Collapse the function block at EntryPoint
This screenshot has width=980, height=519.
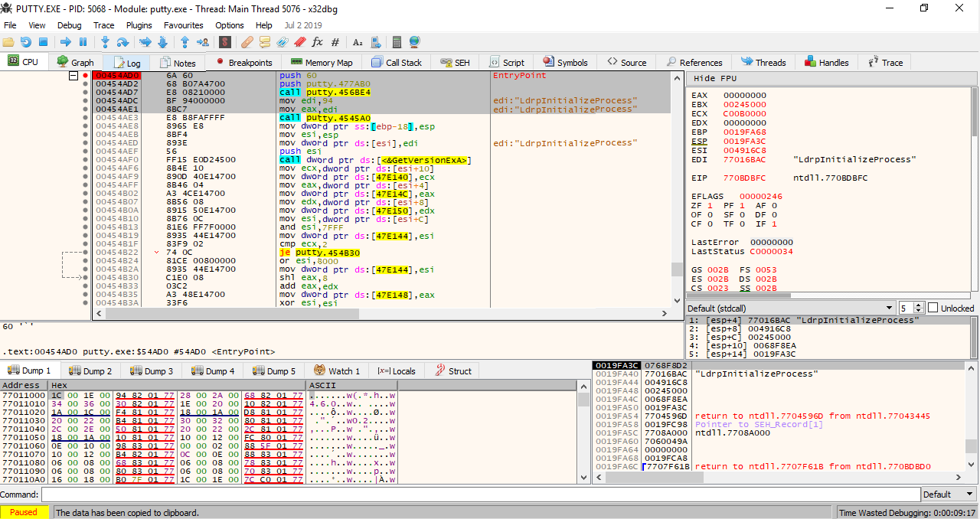coord(73,76)
